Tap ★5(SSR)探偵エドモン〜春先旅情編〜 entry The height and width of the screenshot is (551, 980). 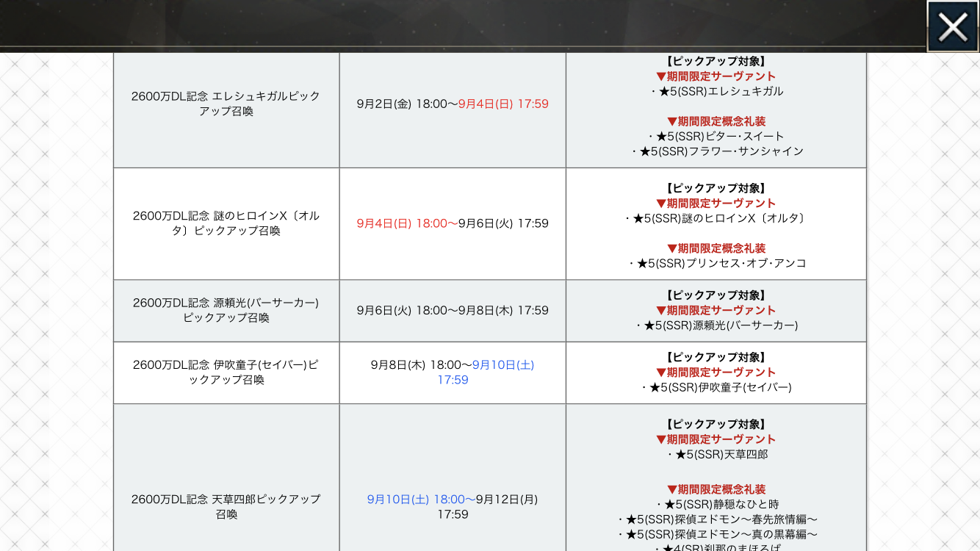click(716, 519)
